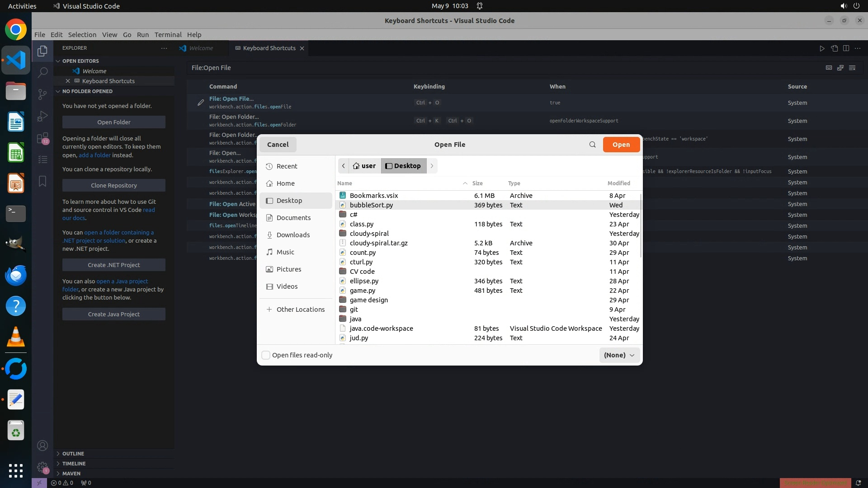Open the Source Control view icon
This screenshot has height=488, width=868.
coord(42,94)
